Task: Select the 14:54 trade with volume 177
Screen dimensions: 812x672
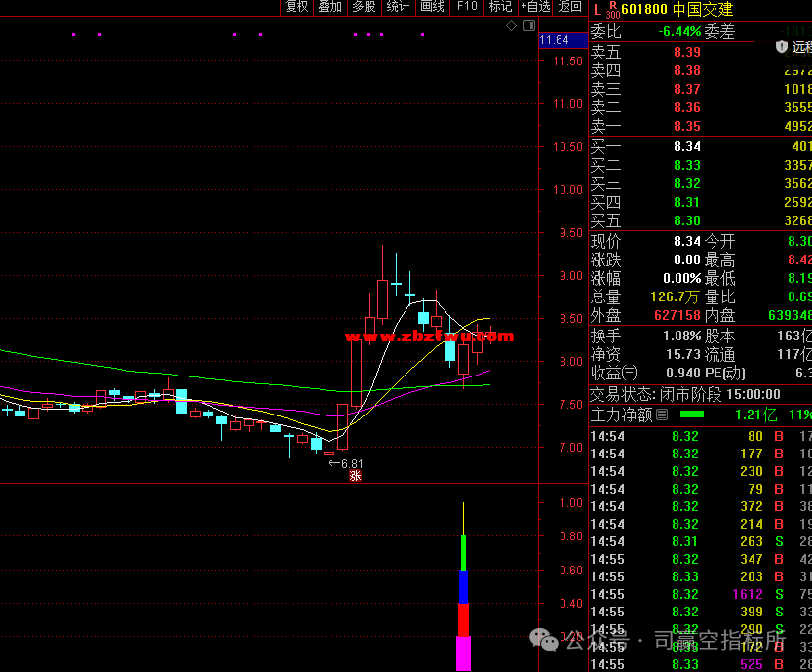Action: click(701, 455)
